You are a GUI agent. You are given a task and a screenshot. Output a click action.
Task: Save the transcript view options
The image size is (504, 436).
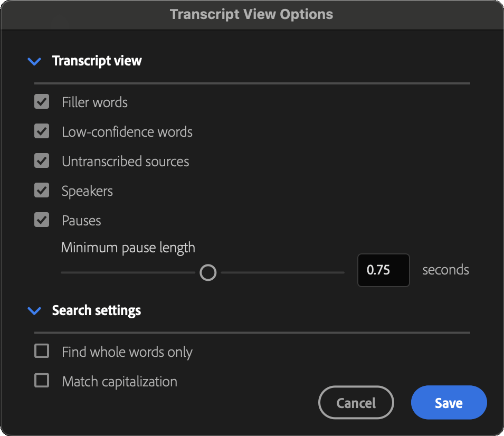tap(449, 403)
